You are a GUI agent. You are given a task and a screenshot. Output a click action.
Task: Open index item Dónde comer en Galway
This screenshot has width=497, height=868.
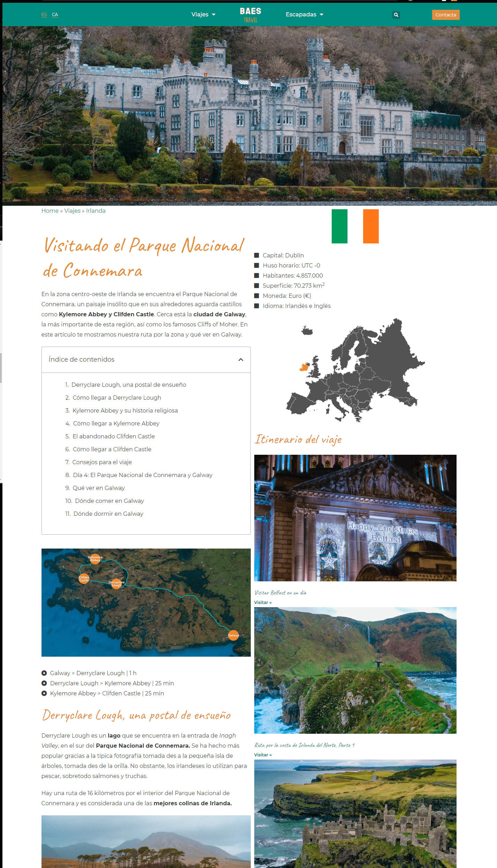pyautogui.click(x=110, y=501)
